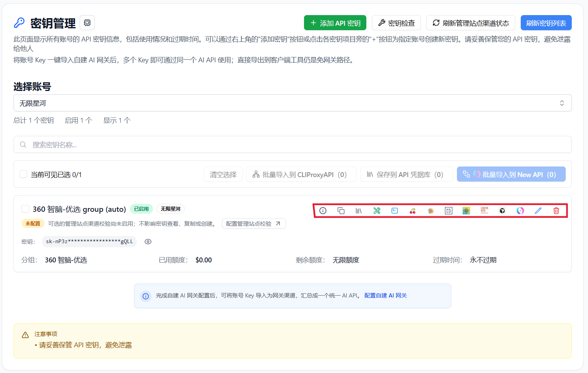The height and width of the screenshot is (373, 588).
Task: Open 配置管理站点校验 external link button
Action: (254, 223)
